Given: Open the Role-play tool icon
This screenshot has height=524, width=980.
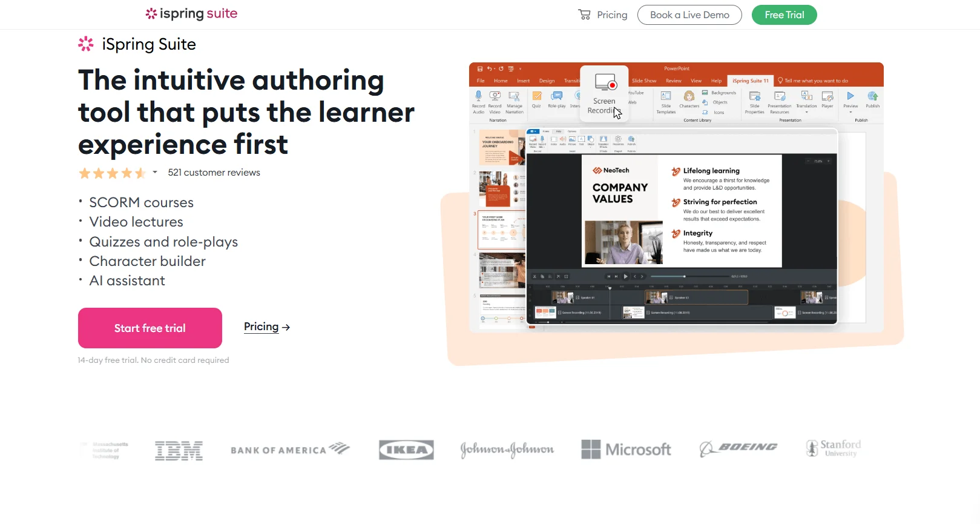Looking at the screenshot, I should tap(556, 96).
